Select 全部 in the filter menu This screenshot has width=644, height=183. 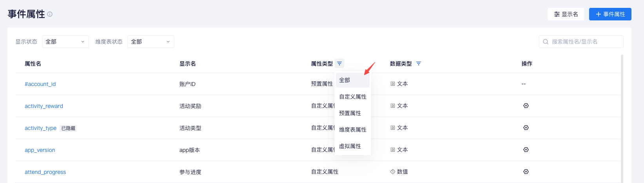click(353, 80)
